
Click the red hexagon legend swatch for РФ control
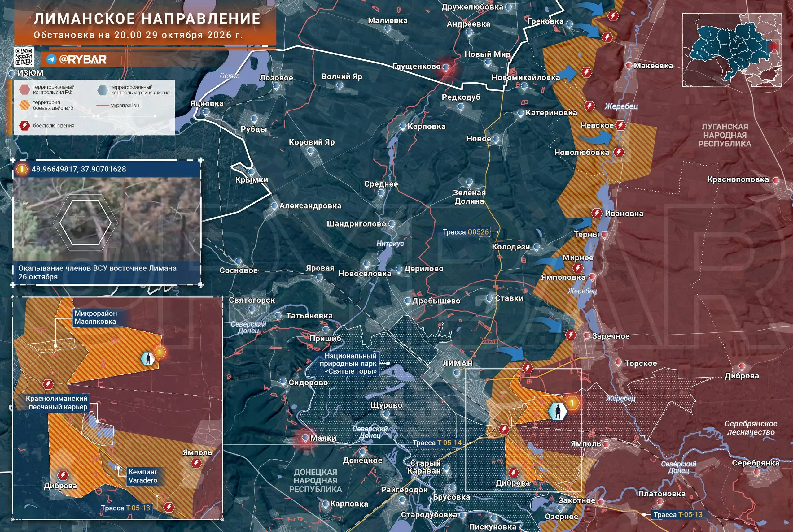point(25,89)
